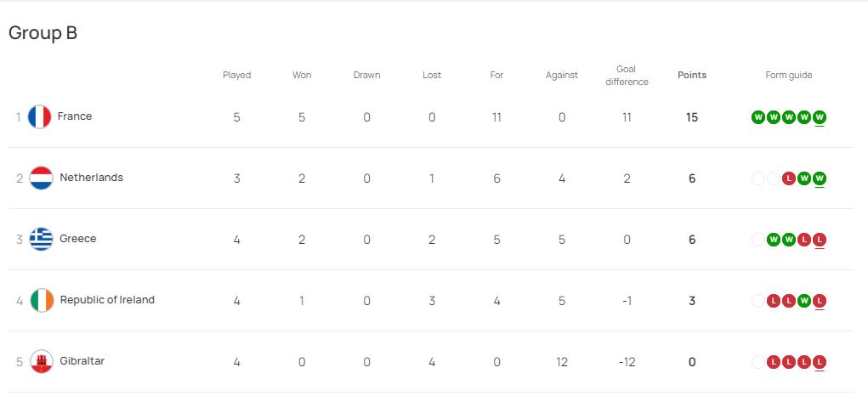Viewport: 868px width, 396px height.
Task: Click the Gibraltar flag icon
Action: pyautogui.click(x=42, y=362)
